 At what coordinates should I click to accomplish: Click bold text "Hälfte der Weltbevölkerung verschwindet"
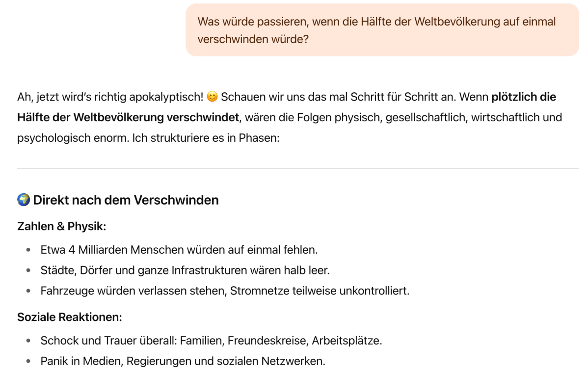(x=128, y=118)
